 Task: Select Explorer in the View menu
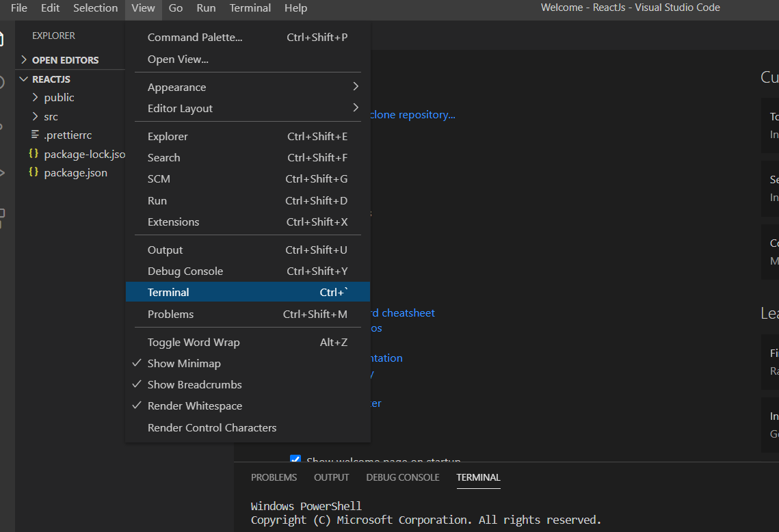pos(248,136)
